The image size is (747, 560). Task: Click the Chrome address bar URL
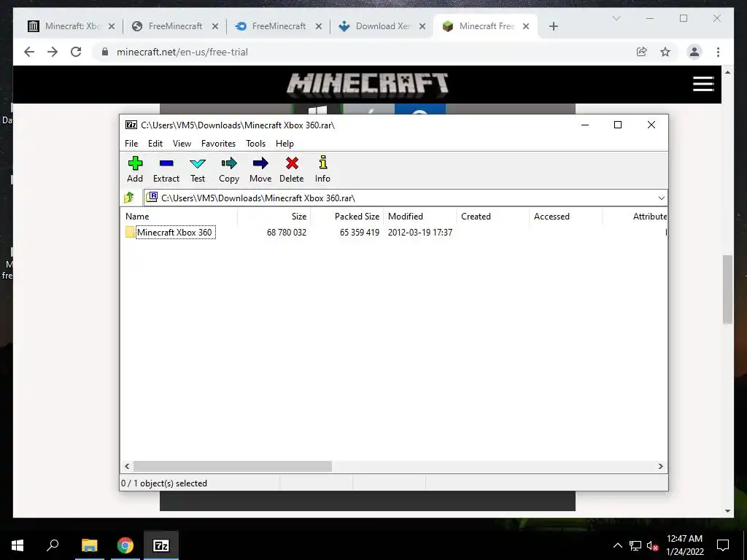click(182, 52)
